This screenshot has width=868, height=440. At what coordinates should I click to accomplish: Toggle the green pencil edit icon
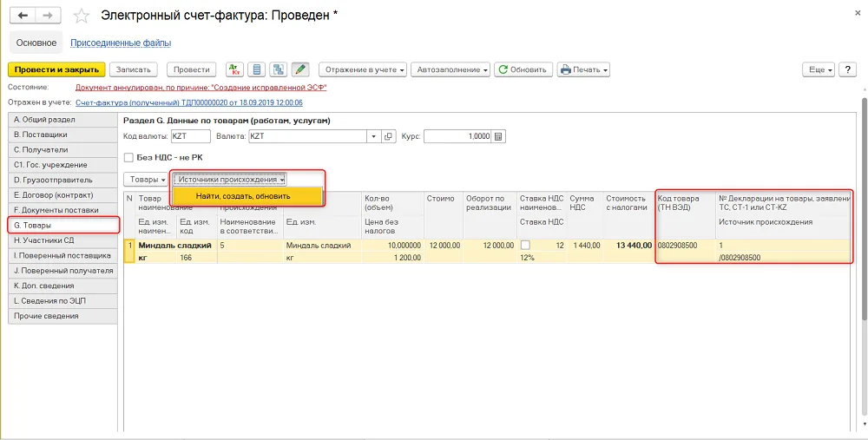(300, 69)
